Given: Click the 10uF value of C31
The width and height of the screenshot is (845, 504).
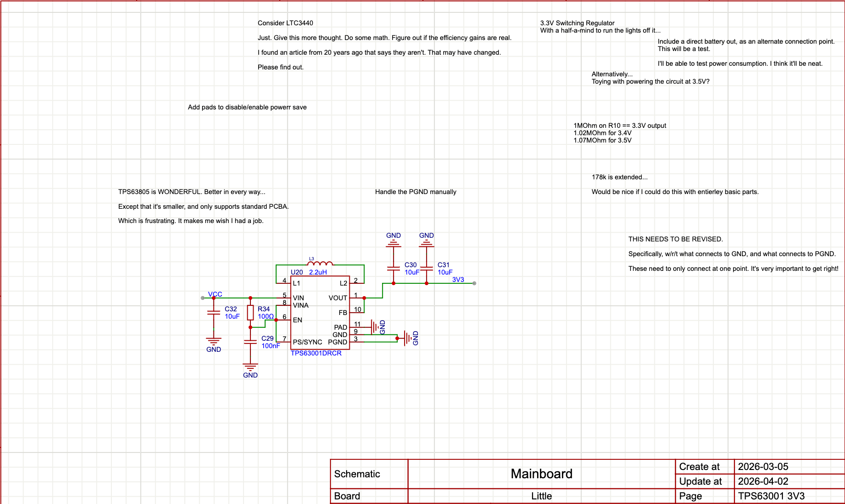Looking at the screenshot, I should pyautogui.click(x=445, y=272).
